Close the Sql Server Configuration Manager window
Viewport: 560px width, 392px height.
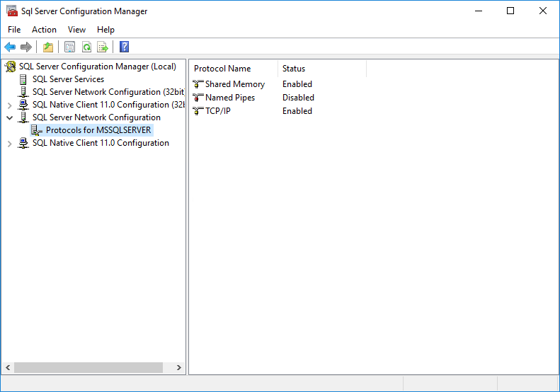click(x=543, y=11)
